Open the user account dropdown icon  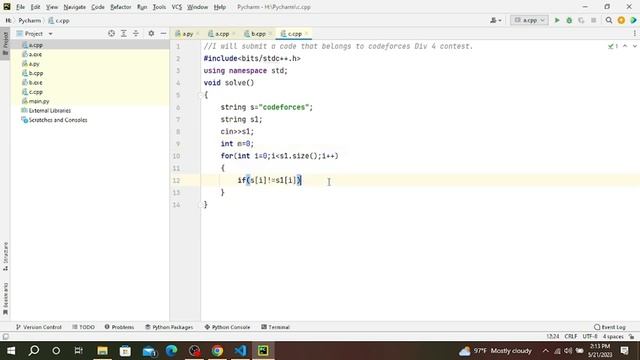pyautogui.click(x=496, y=20)
